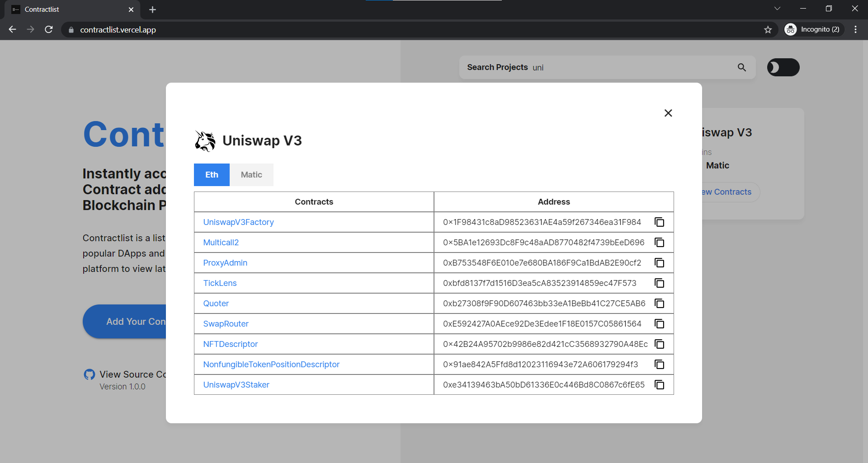This screenshot has height=463, width=868.
Task: Open the Incognito profile menu
Action: point(814,29)
